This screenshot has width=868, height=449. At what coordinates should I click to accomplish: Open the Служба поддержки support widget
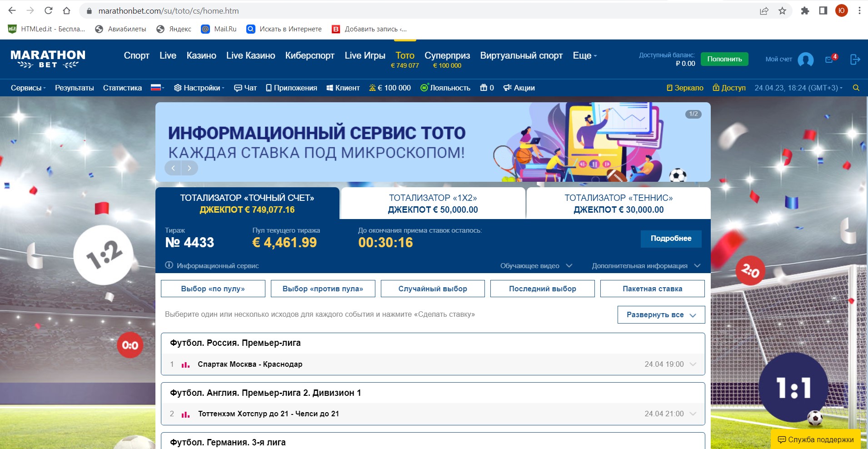816,439
